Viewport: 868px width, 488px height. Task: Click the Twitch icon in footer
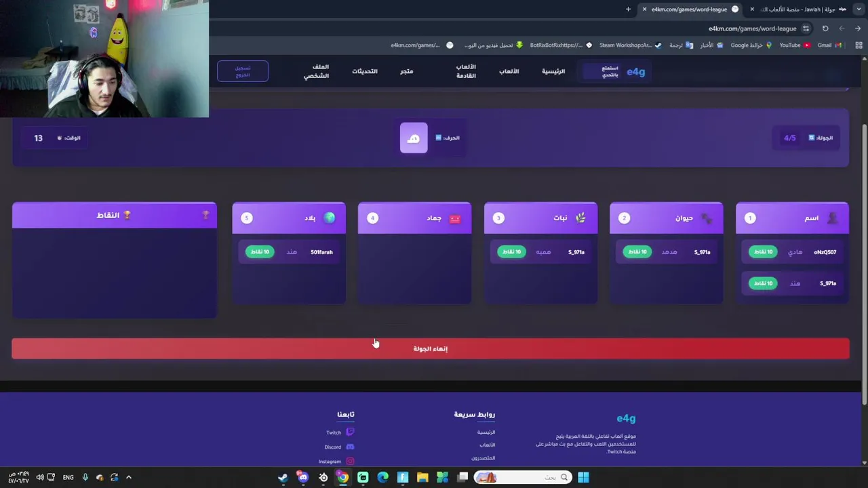click(x=350, y=432)
